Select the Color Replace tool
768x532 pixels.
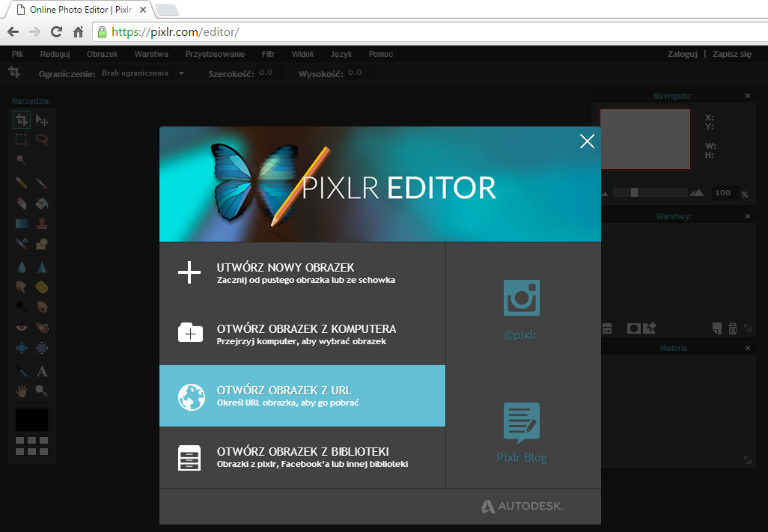coord(22,244)
